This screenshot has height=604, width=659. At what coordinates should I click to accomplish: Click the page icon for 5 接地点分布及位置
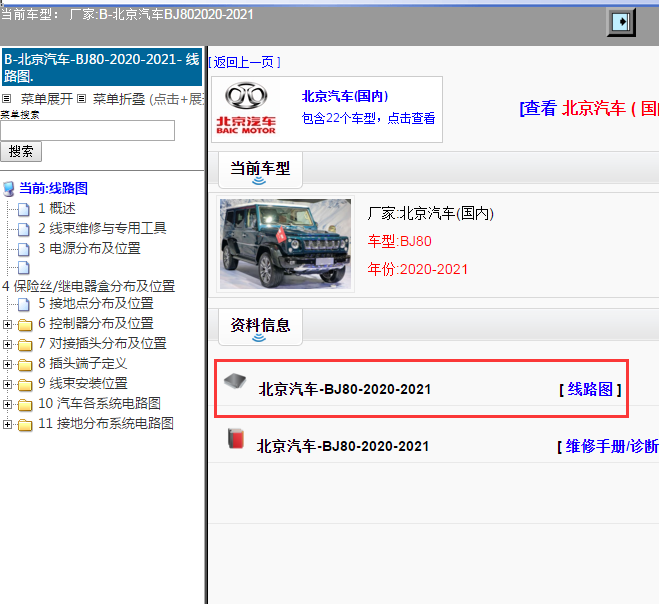click(24, 304)
